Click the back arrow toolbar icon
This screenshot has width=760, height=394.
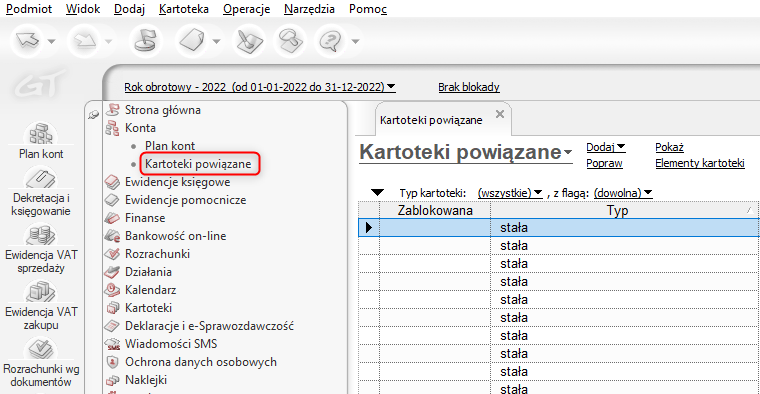tap(28, 41)
